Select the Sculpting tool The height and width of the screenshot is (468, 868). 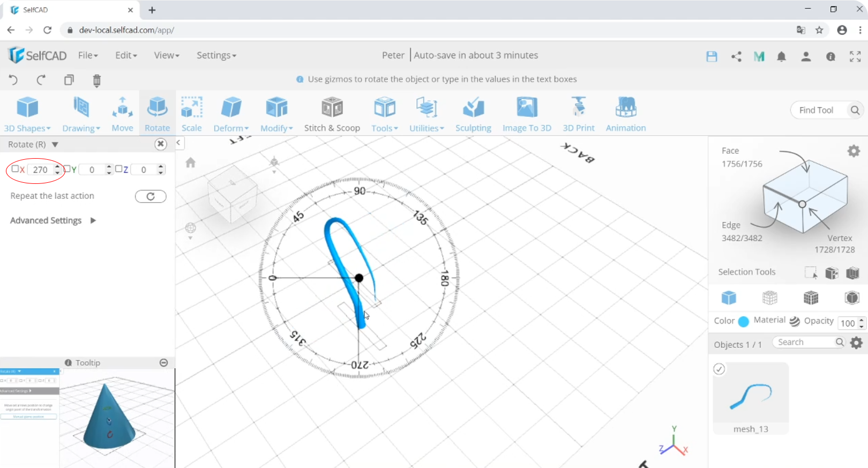[473, 114]
